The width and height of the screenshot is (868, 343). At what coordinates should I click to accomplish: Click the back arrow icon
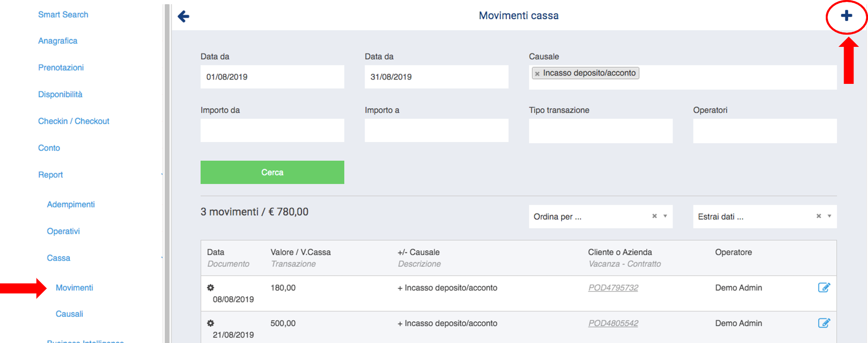[183, 17]
